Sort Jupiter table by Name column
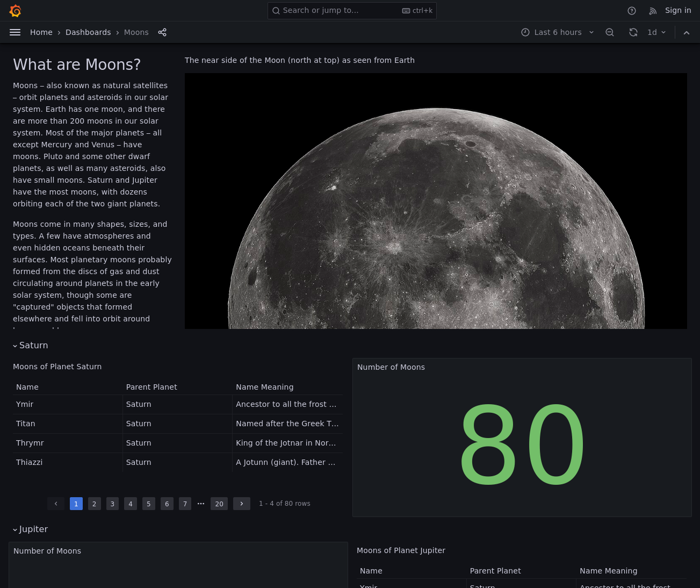 coord(371,571)
